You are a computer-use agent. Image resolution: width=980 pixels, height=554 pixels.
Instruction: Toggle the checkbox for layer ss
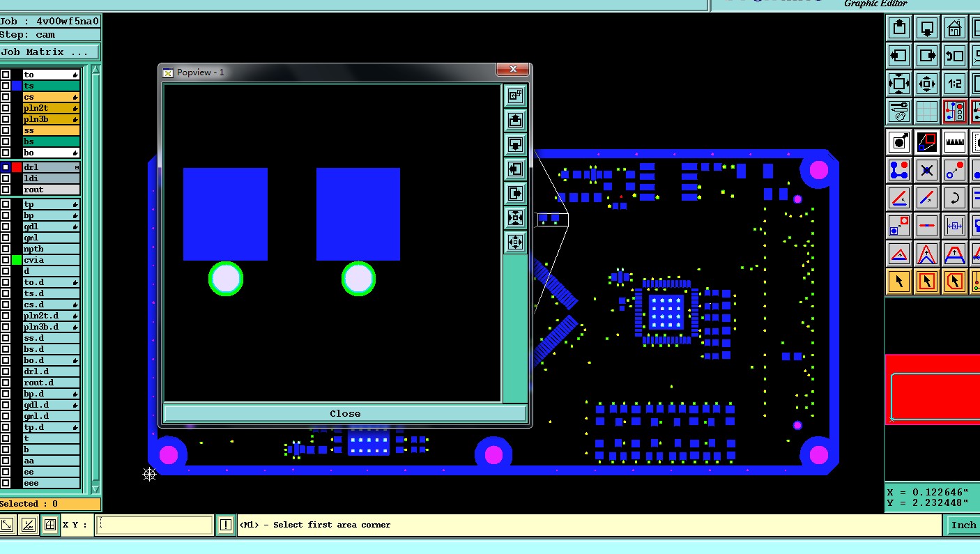point(6,130)
